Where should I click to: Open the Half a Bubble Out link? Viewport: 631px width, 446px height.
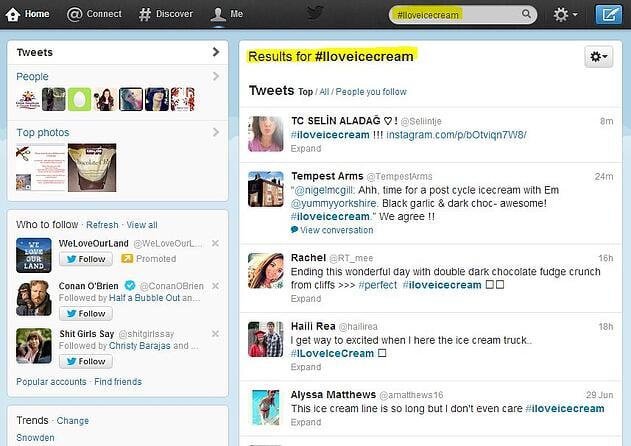click(144, 298)
